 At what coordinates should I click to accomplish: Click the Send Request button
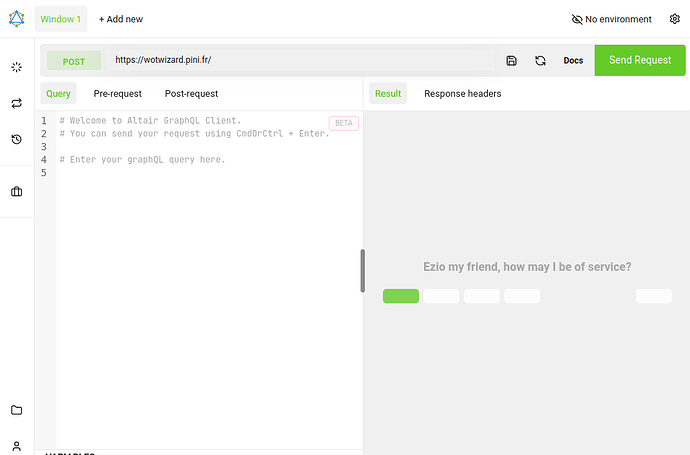tap(640, 60)
